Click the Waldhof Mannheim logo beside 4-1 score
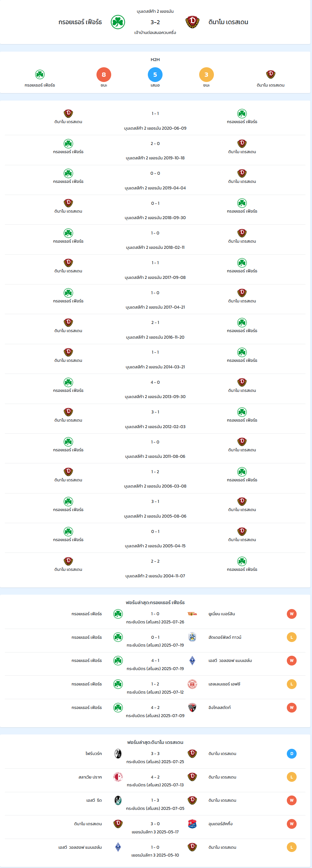Image resolution: width=312 pixels, height=868 pixels. point(192,660)
